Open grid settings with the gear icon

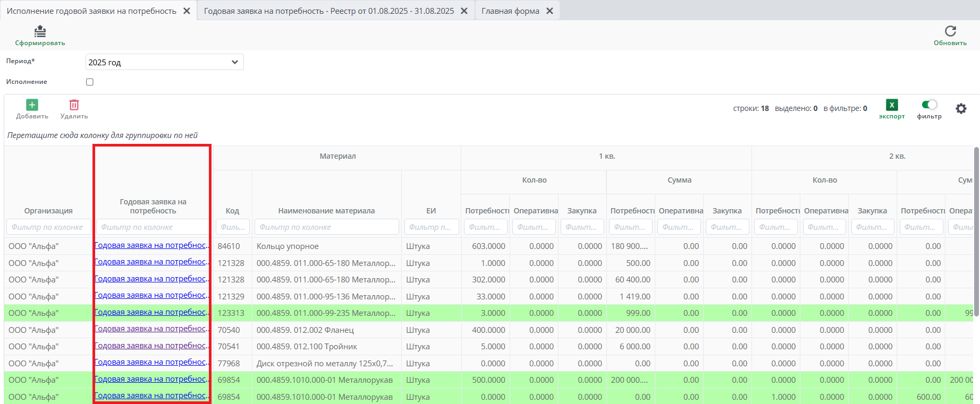click(x=961, y=109)
